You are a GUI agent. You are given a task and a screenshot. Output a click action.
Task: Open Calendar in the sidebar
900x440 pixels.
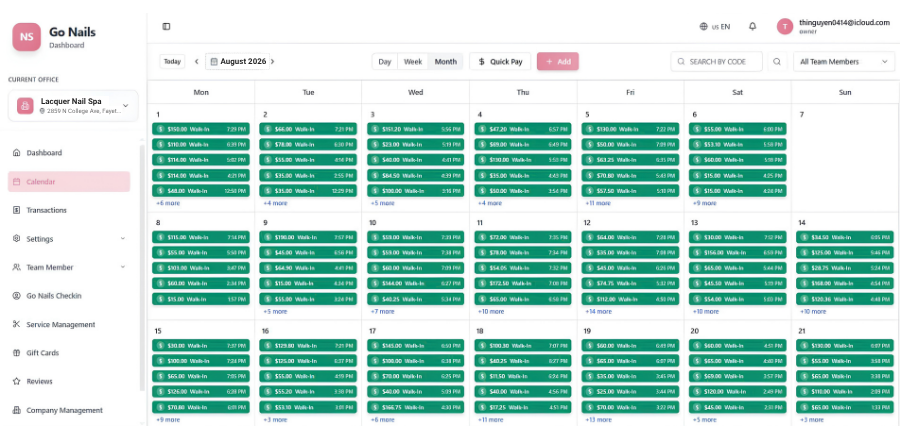tap(69, 181)
